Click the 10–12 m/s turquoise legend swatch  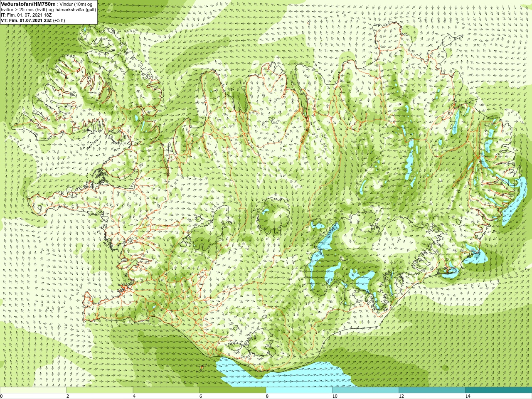[366, 390]
